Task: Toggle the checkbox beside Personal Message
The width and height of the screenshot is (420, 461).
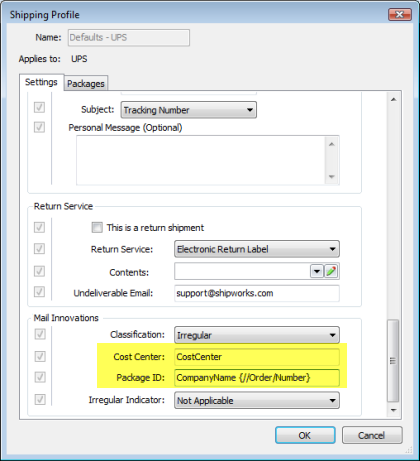Action: (39, 127)
